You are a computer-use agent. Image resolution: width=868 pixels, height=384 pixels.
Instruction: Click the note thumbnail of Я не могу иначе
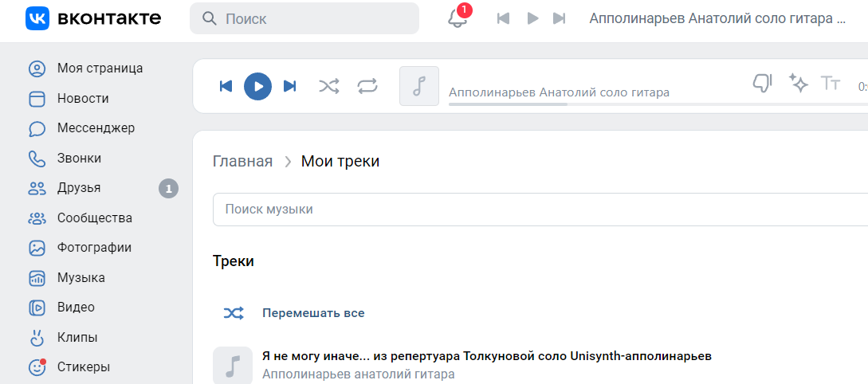[233, 365]
